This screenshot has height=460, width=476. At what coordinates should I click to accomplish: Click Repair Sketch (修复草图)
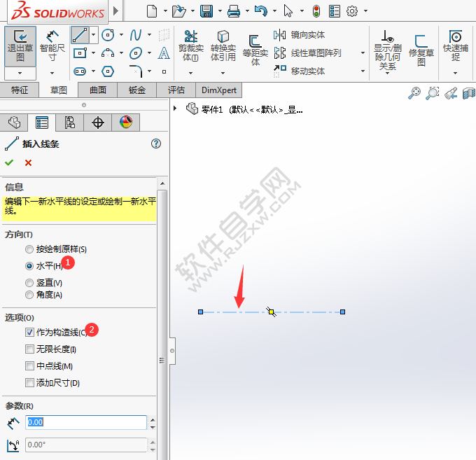tap(421, 50)
